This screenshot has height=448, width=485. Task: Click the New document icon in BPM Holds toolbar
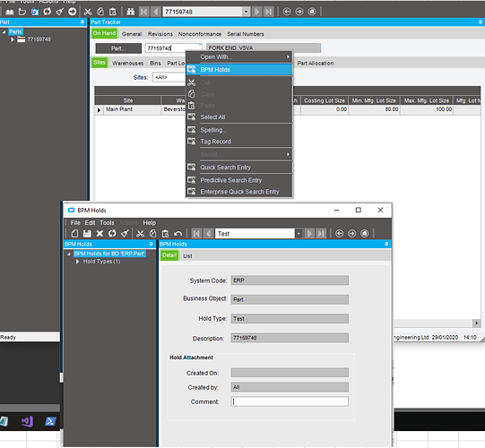point(74,234)
